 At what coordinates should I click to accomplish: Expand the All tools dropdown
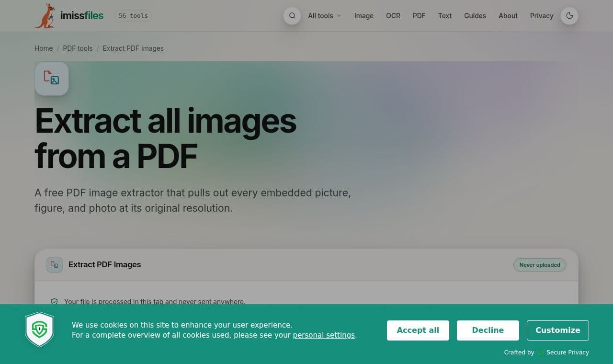coord(325,16)
